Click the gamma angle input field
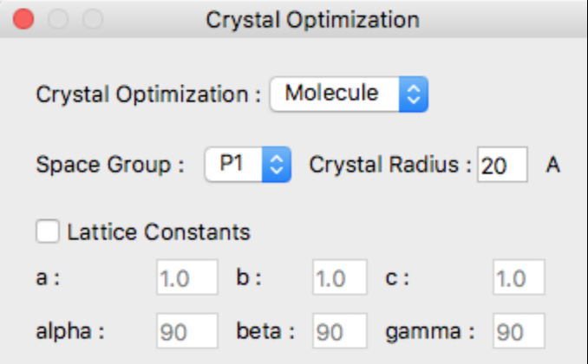 point(519,330)
